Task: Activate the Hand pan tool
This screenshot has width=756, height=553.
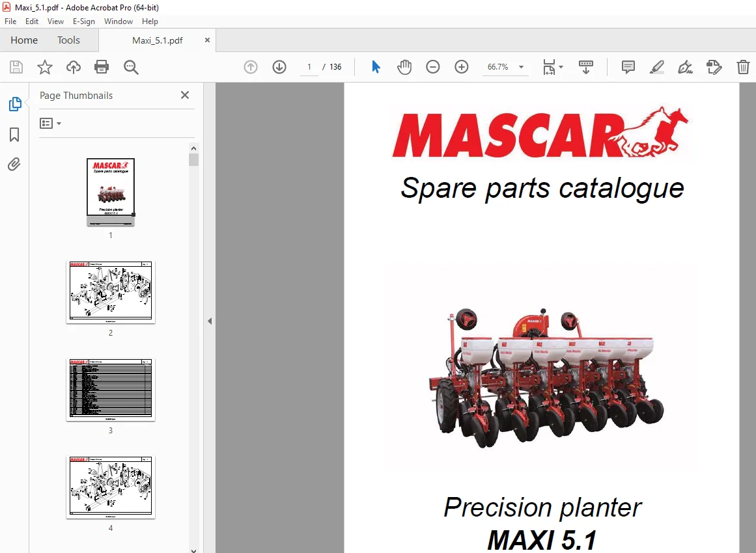Action: (404, 67)
